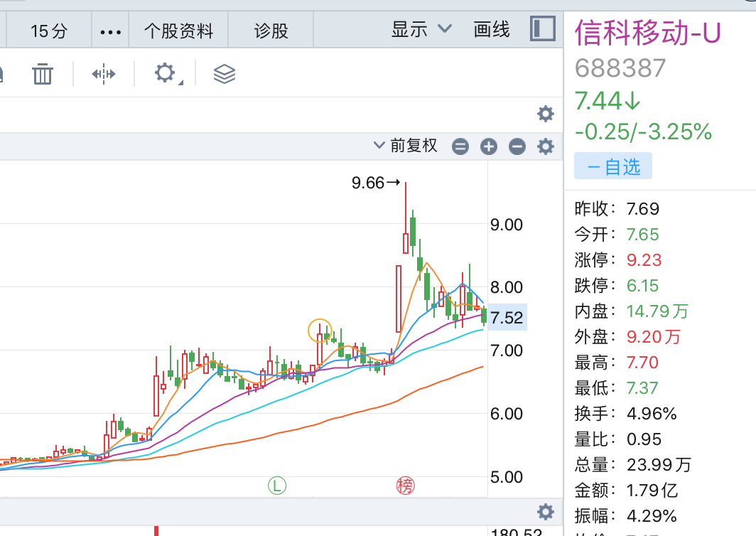Click the stock code 688387
The width and height of the screenshot is (756, 536).
coord(620,68)
